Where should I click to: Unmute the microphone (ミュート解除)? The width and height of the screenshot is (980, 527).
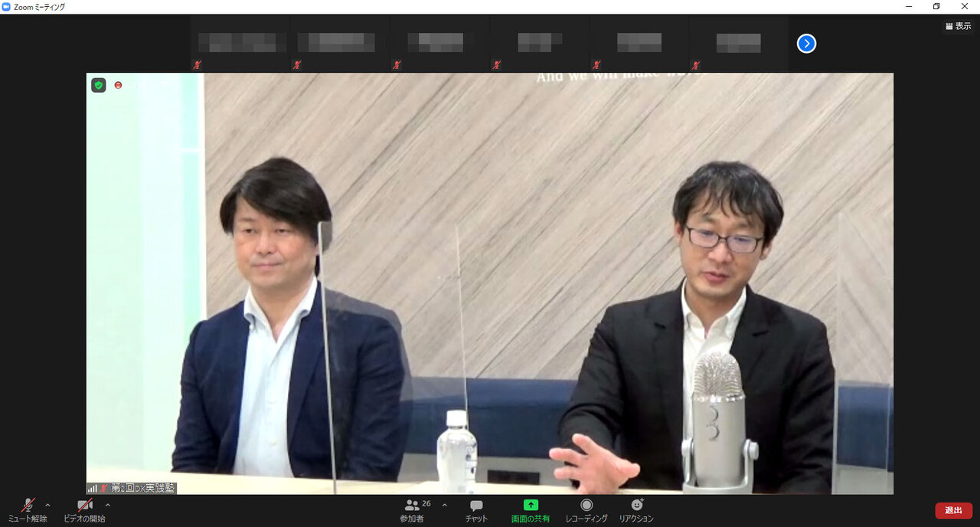point(28,509)
